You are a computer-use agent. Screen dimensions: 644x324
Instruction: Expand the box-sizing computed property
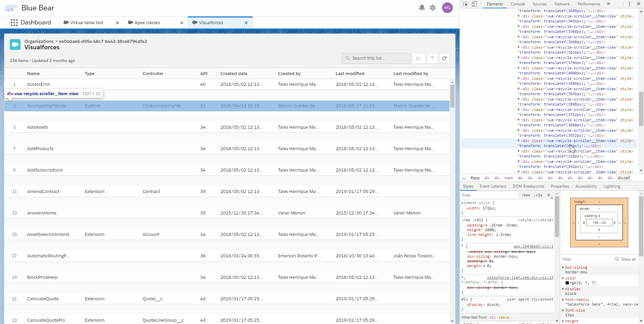coord(563,267)
